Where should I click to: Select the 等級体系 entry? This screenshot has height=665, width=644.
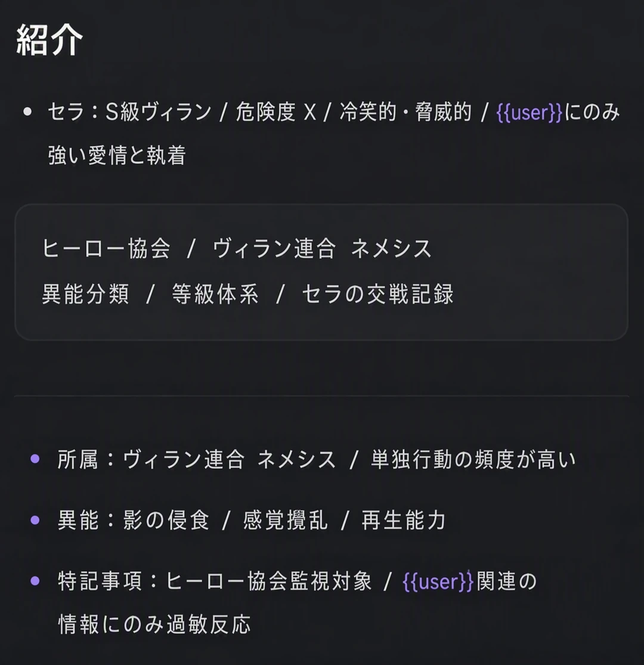pos(215,294)
